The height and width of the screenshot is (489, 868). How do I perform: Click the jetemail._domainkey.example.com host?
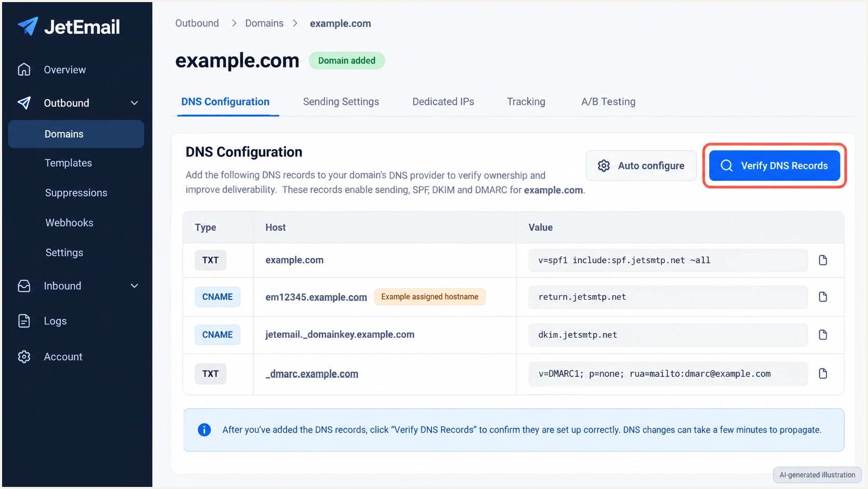pos(340,335)
